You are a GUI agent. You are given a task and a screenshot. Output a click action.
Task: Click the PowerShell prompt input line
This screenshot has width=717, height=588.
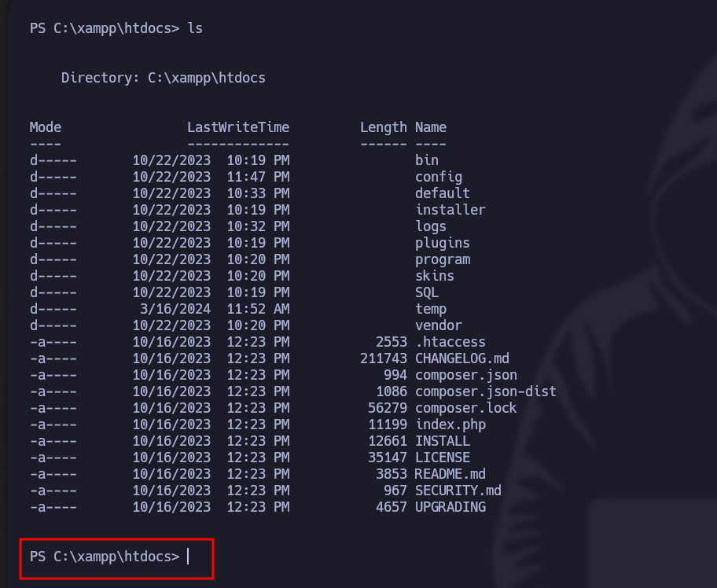116,557
